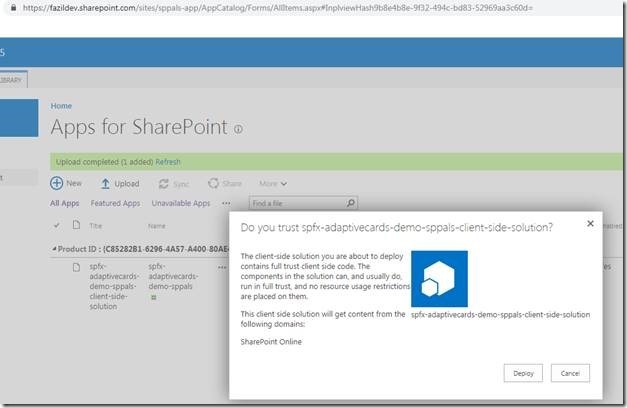Collapse the Product ID group
The image size is (627, 408).
click(x=55, y=247)
